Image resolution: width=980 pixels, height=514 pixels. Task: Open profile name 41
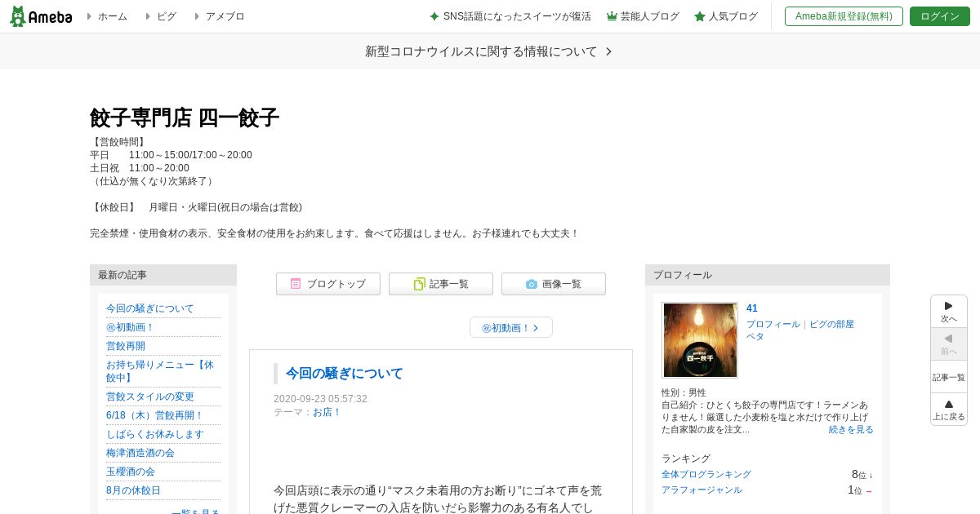(x=752, y=308)
